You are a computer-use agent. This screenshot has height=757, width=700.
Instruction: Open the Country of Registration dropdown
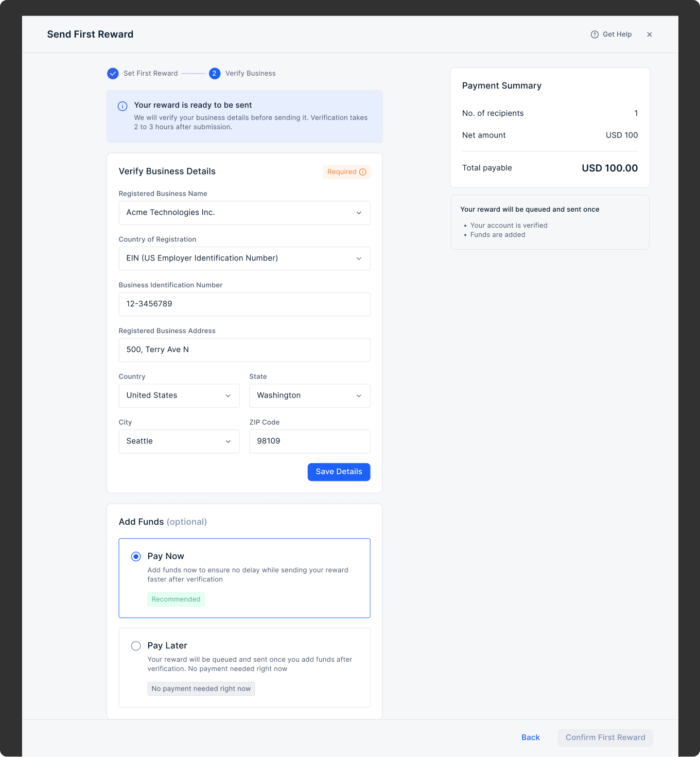pyautogui.click(x=244, y=259)
